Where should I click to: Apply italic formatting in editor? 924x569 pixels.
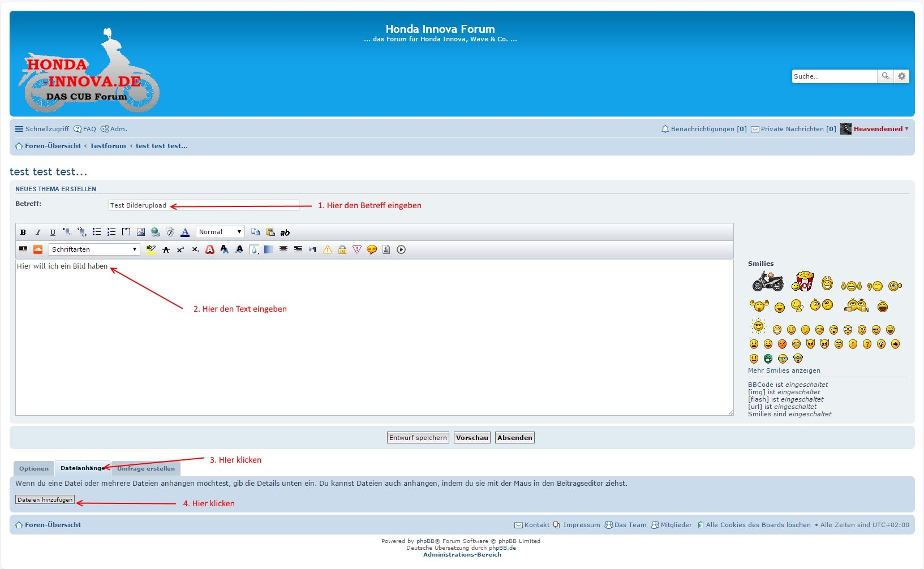tap(38, 232)
